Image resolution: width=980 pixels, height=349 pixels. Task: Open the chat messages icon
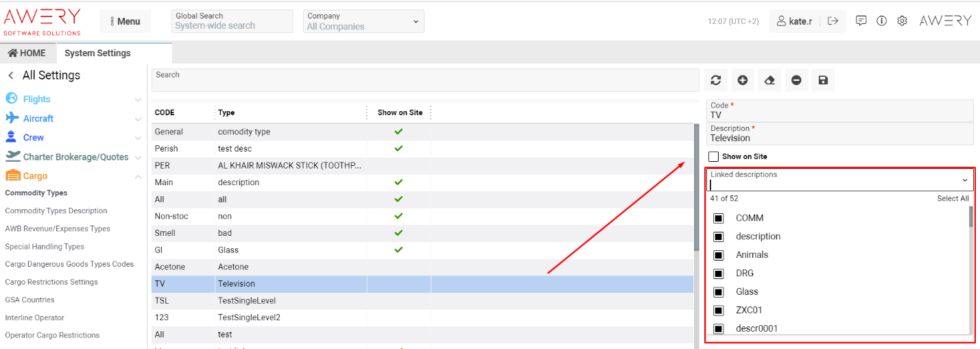[x=861, y=21]
